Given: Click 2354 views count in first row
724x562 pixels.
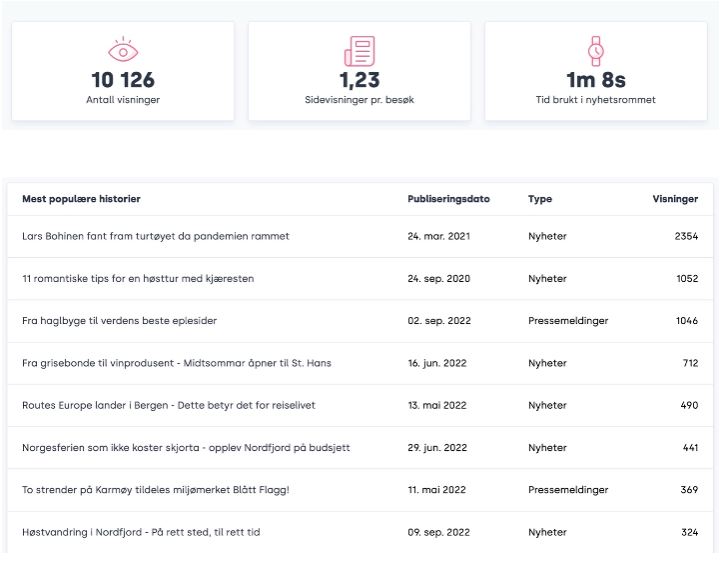Looking at the screenshot, I should click(x=684, y=236).
